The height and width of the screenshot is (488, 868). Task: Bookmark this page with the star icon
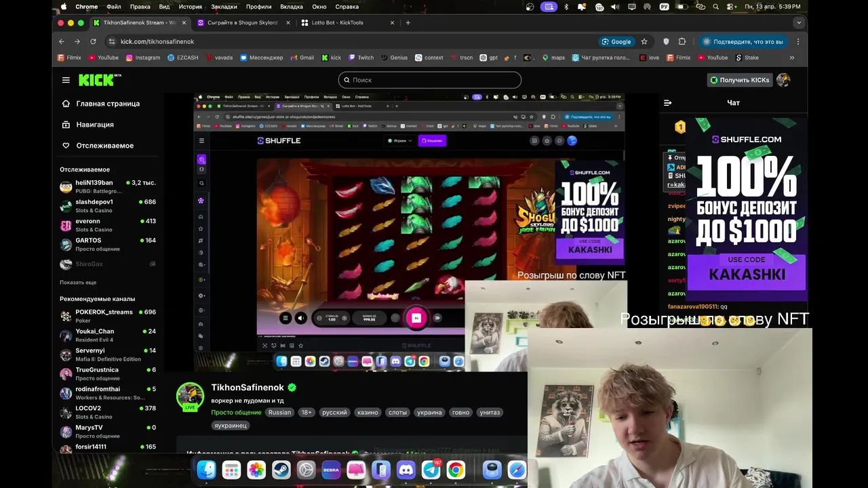[x=644, y=41]
